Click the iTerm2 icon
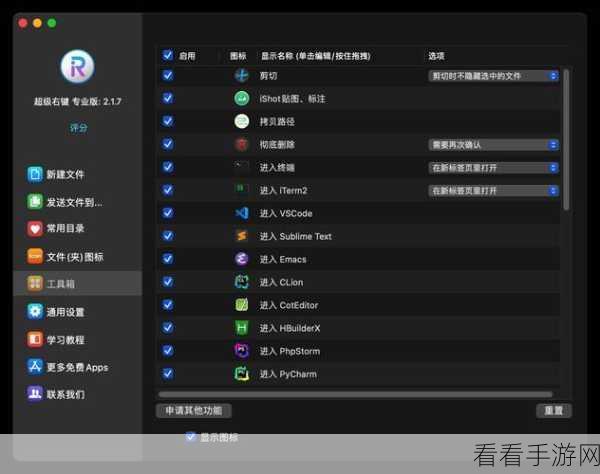 click(x=241, y=190)
